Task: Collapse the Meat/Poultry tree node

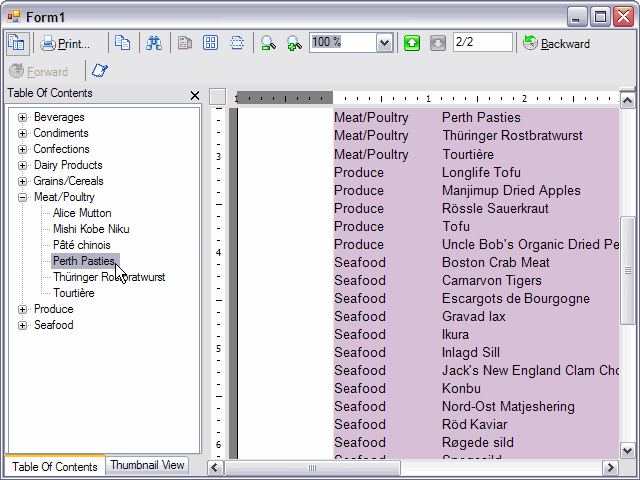Action: (22, 198)
